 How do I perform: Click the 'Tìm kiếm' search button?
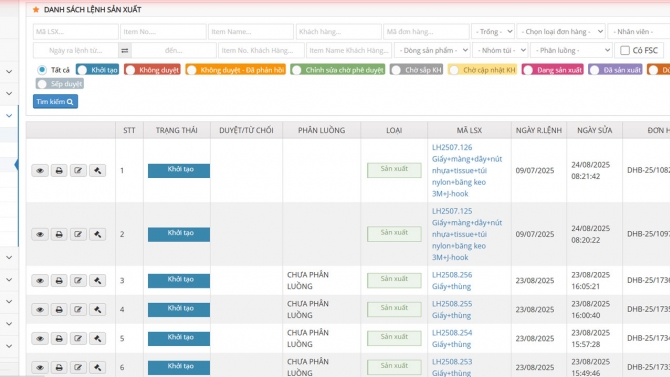55,102
